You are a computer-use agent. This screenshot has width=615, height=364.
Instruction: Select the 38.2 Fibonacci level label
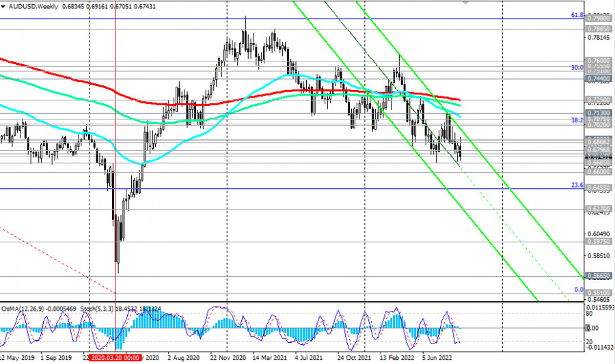point(577,120)
